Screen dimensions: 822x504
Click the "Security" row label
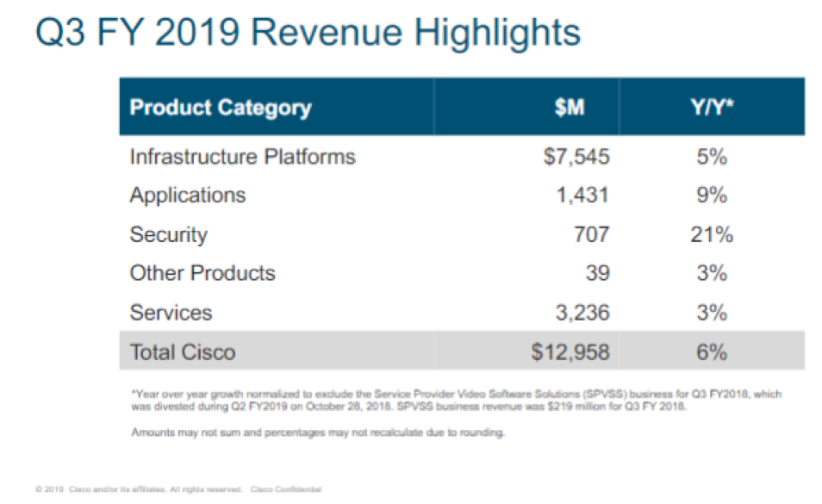[x=168, y=234]
